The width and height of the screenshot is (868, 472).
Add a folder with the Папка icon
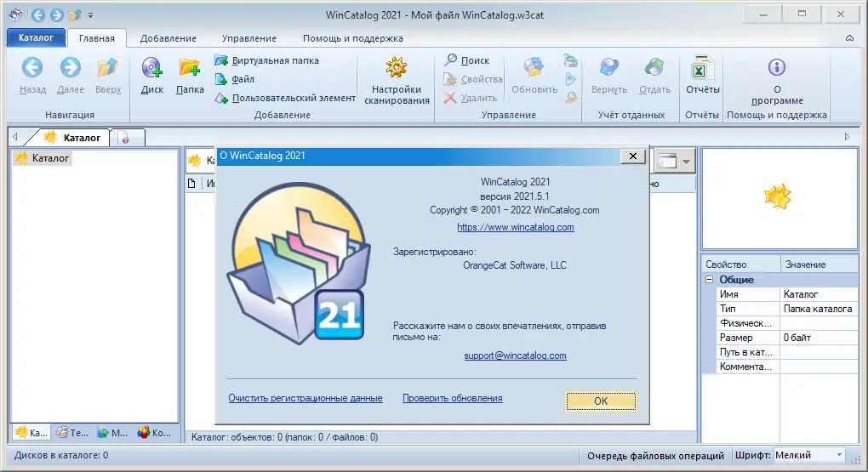189,67
